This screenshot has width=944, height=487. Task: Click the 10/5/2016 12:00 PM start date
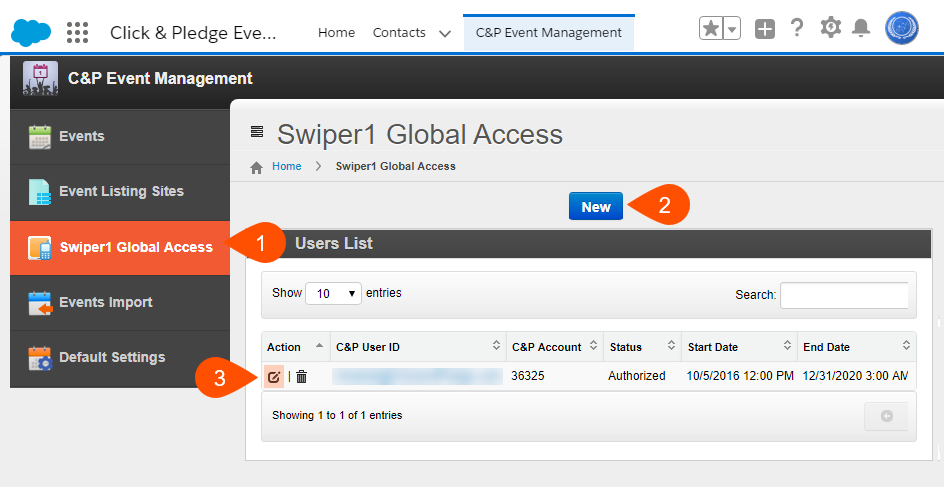coord(740,376)
